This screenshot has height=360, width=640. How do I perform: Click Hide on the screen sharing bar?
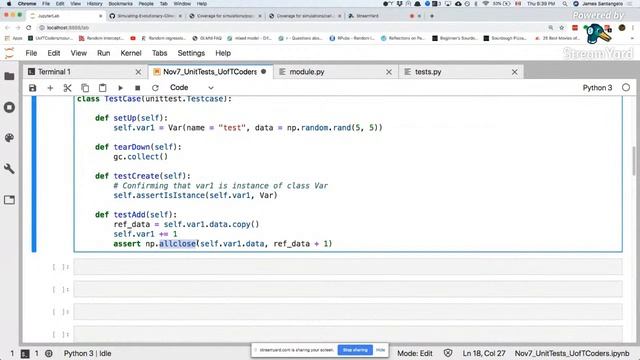pyautogui.click(x=380, y=350)
